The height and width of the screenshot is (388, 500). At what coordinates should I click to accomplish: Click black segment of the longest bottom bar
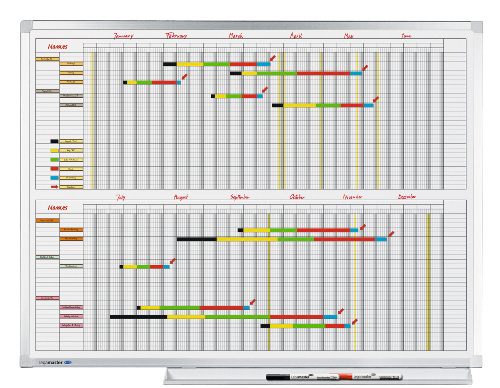tap(139, 317)
